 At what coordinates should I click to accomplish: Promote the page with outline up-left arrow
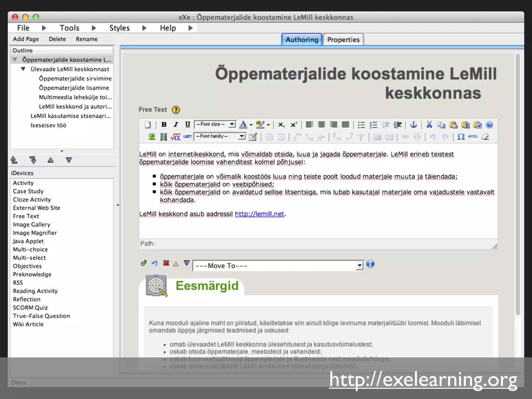(14, 160)
